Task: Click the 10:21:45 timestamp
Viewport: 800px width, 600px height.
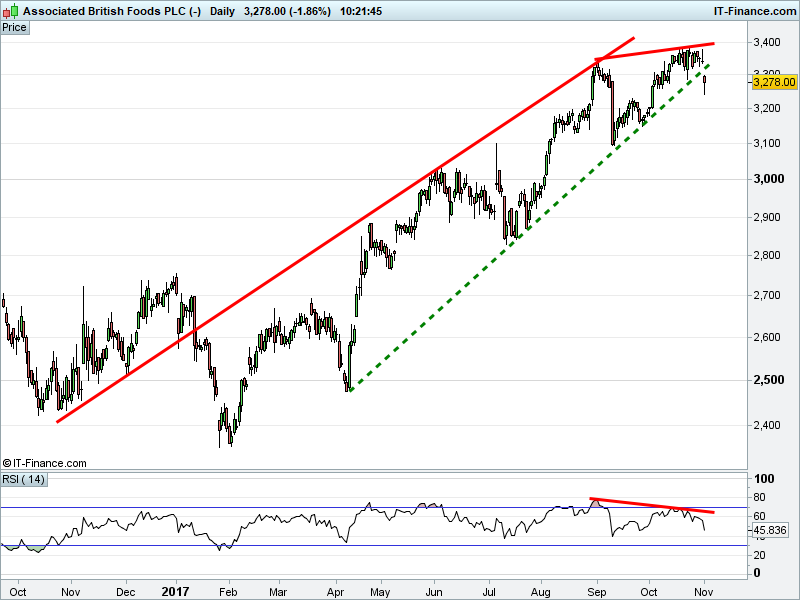Action: click(361, 11)
